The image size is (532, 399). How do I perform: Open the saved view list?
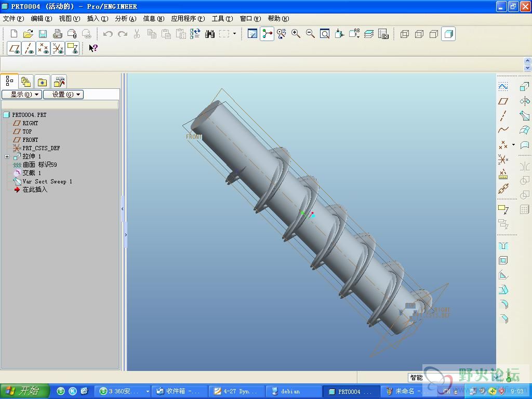pos(354,34)
